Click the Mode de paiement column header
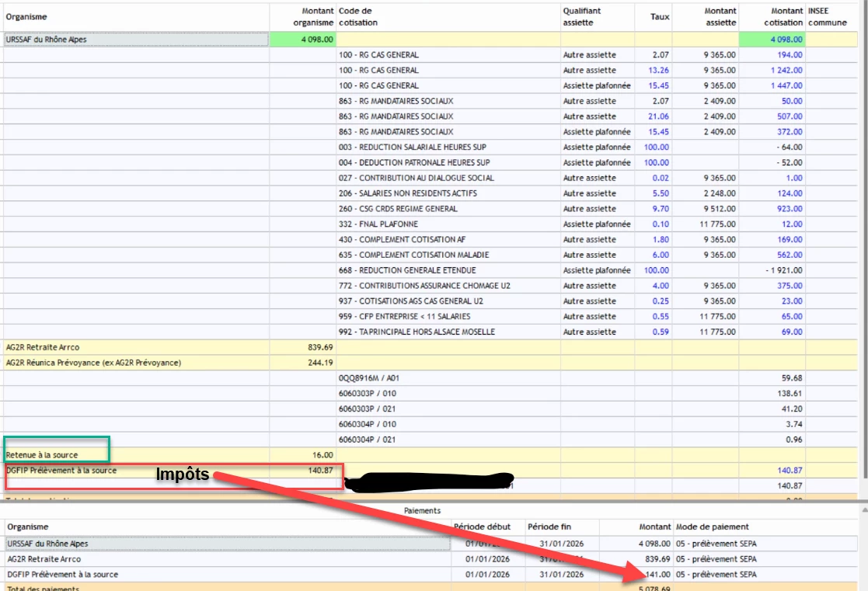The height and width of the screenshot is (591, 868). point(712,527)
